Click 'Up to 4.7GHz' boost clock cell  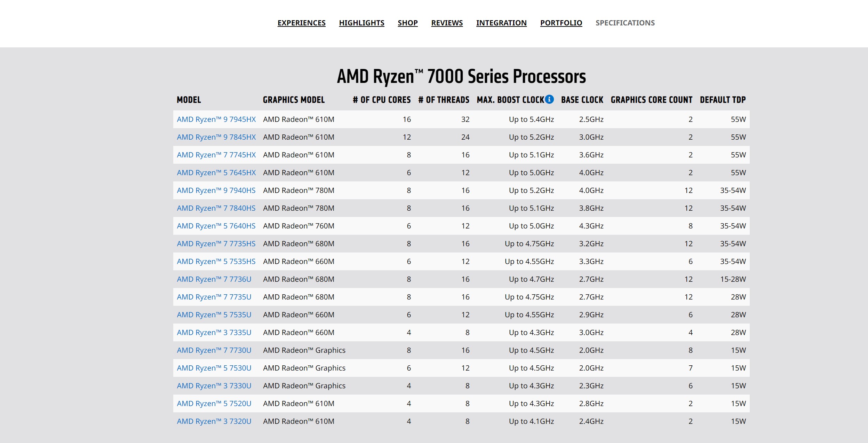click(531, 279)
